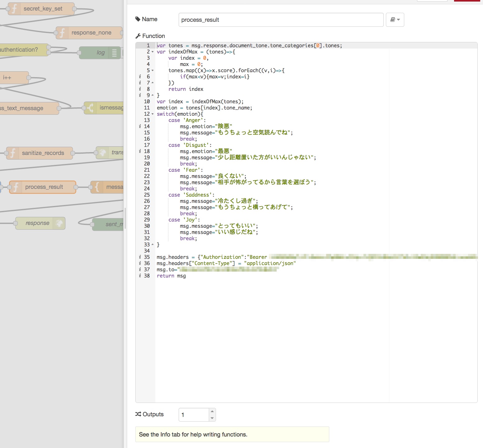Toggle fold end marker at line 9

coord(152,95)
